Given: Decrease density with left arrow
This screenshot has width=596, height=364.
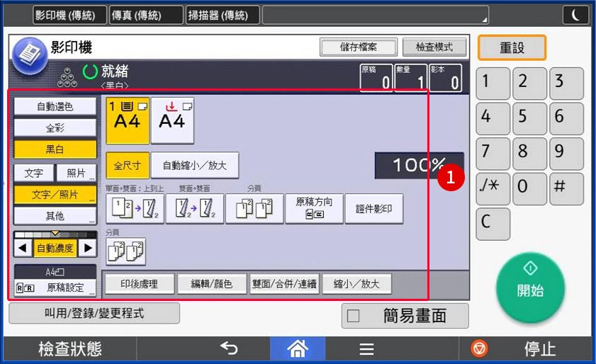Looking at the screenshot, I should point(23,248).
